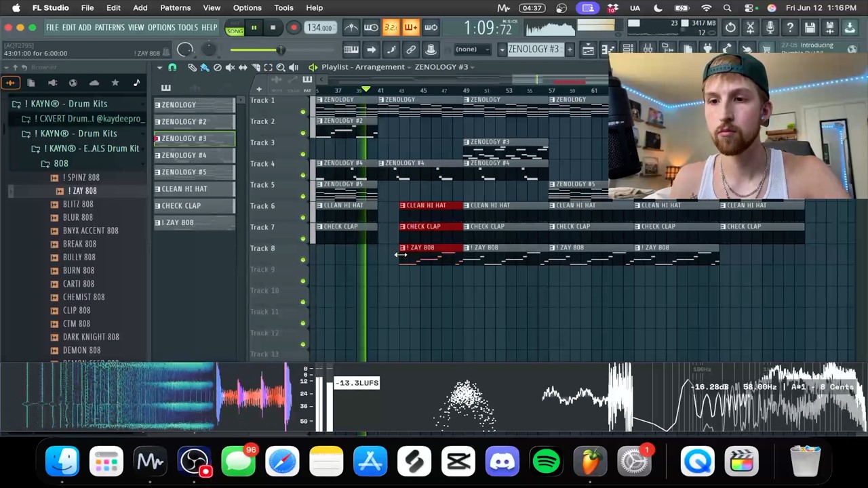Click the green playhead marker on timeline
The image size is (868, 488).
coord(366,89)
